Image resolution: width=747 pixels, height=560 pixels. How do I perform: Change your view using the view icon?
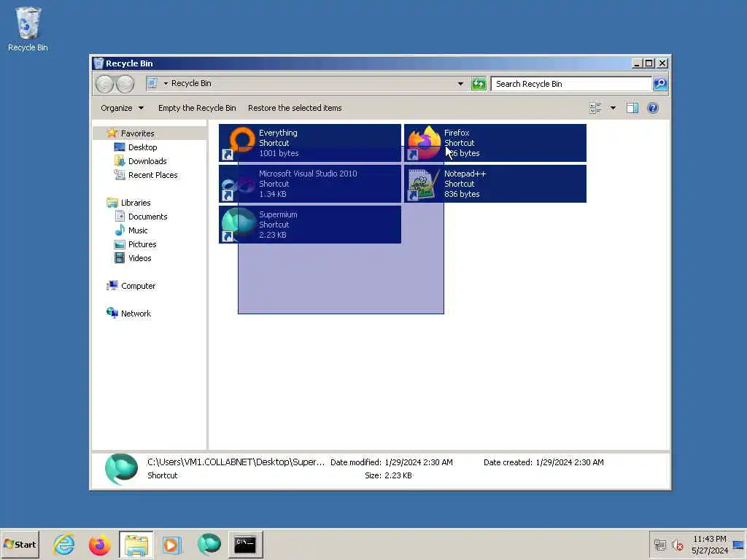595,108
